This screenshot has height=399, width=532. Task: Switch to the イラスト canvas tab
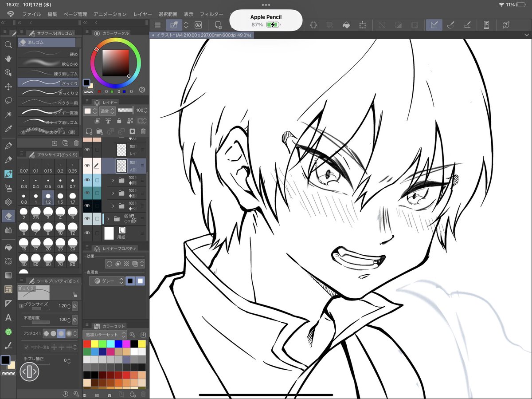click(202, 34)
